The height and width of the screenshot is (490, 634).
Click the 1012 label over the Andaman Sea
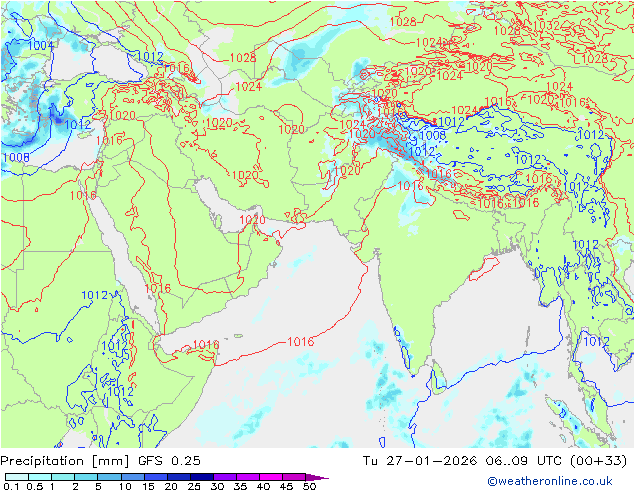(x=596, y=342)
